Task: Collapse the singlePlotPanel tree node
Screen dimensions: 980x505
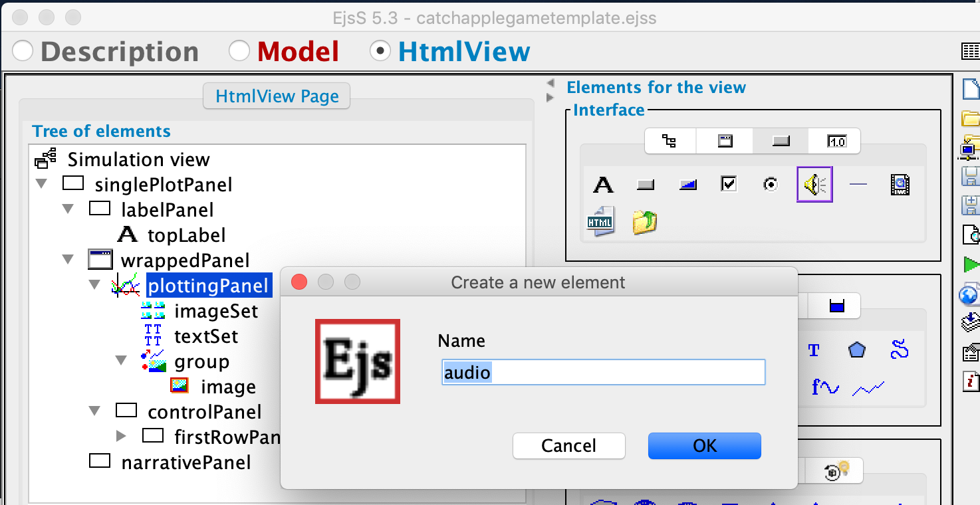Action: click(41, 184)
